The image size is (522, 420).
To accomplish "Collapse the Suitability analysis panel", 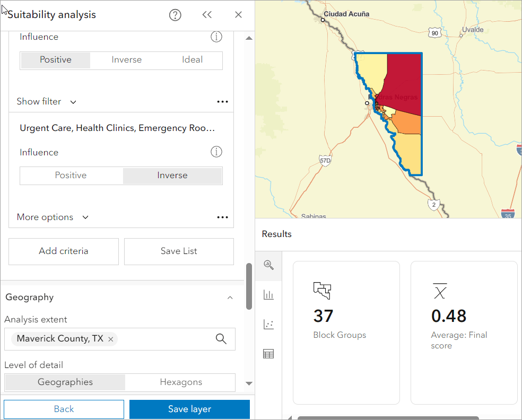I will 207,15.
